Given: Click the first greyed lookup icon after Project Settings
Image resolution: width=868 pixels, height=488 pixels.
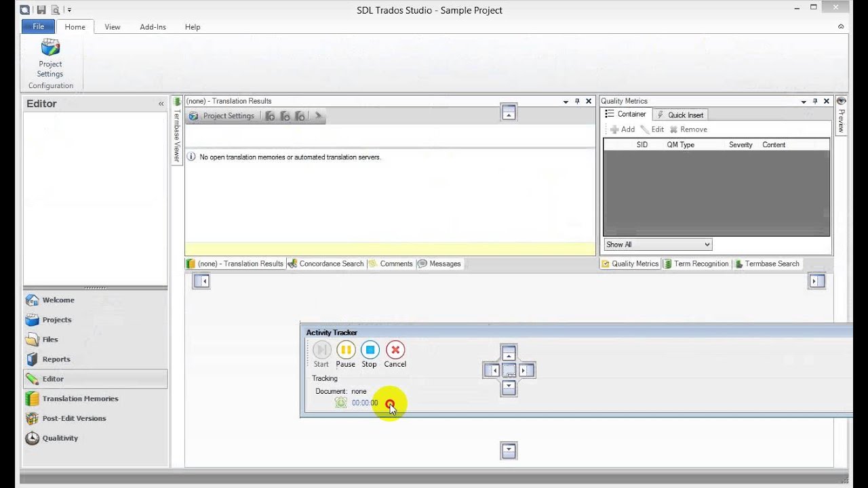Looking at the screenshot, I should click(270, 116).
